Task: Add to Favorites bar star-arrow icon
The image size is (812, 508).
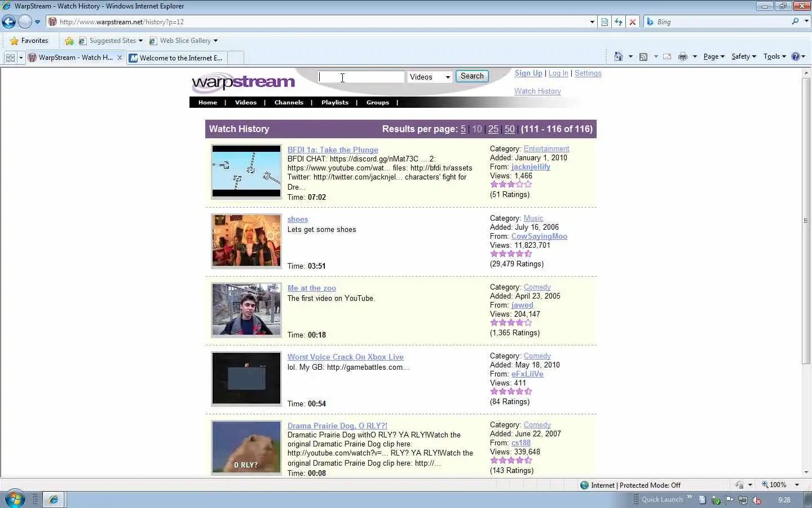Action: point(69,41)
